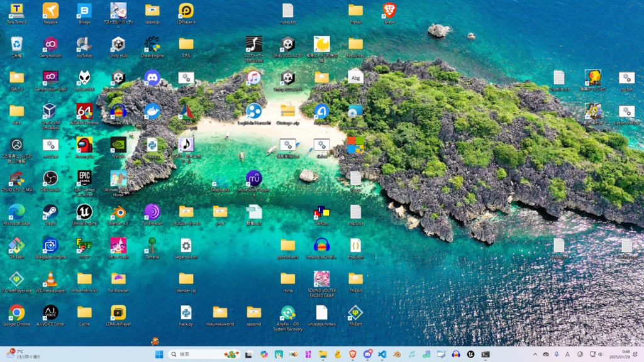Viewport: 644px width, 362px height.
Task: Open the Windows Start menu
Action: [159, 354]
